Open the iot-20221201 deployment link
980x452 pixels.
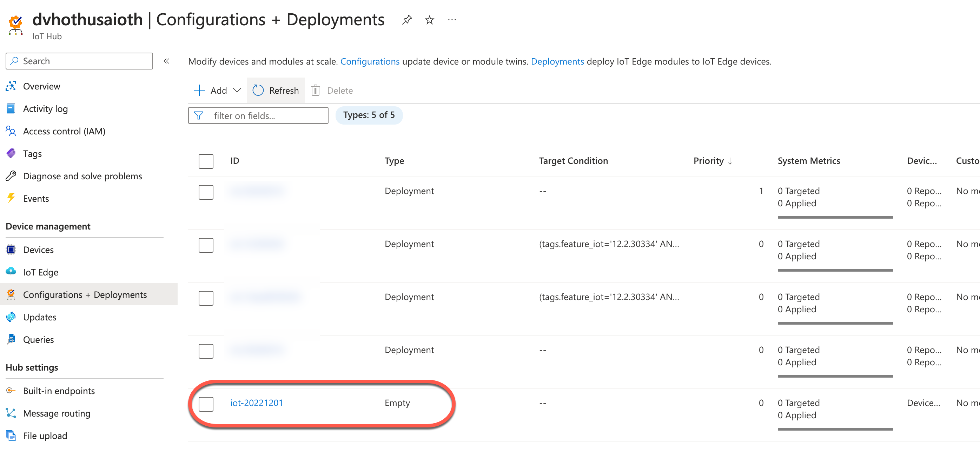257,403
